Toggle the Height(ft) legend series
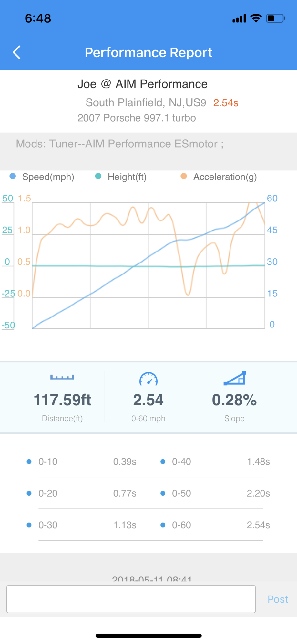Screen dimensions: 297x644 (121, 177)
